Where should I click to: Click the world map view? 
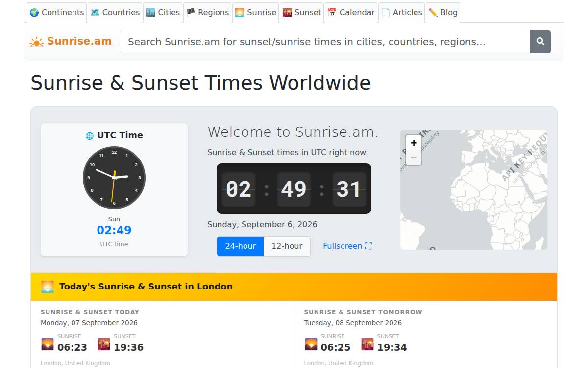pos(474,189)
